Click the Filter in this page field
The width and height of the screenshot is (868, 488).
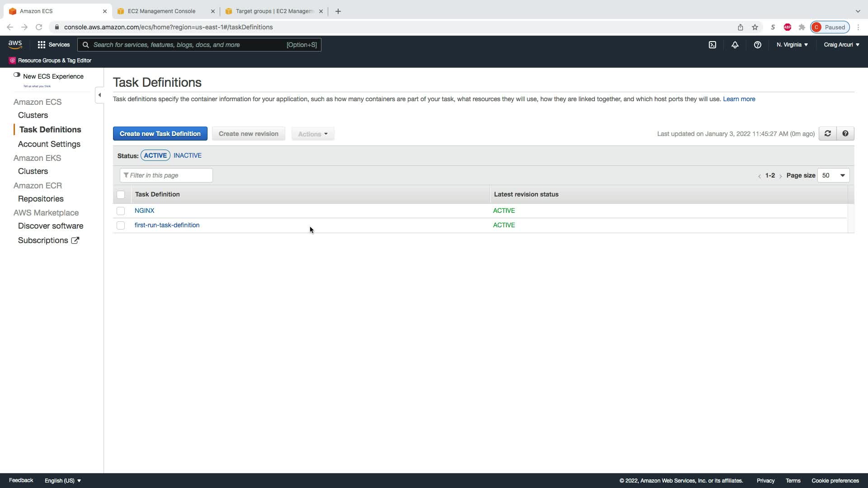166,175
